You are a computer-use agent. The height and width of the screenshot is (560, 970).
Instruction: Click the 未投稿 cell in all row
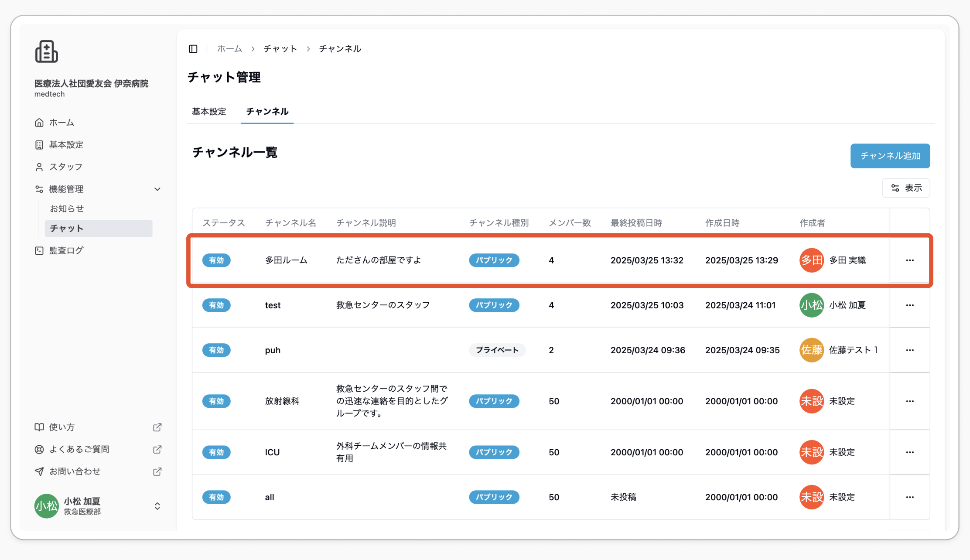click(623, 497)
